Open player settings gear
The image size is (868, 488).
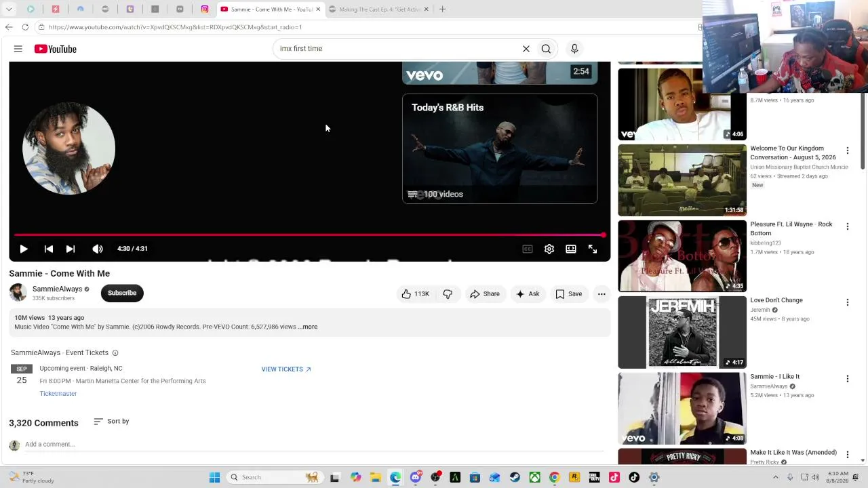[x=549, y=249]
